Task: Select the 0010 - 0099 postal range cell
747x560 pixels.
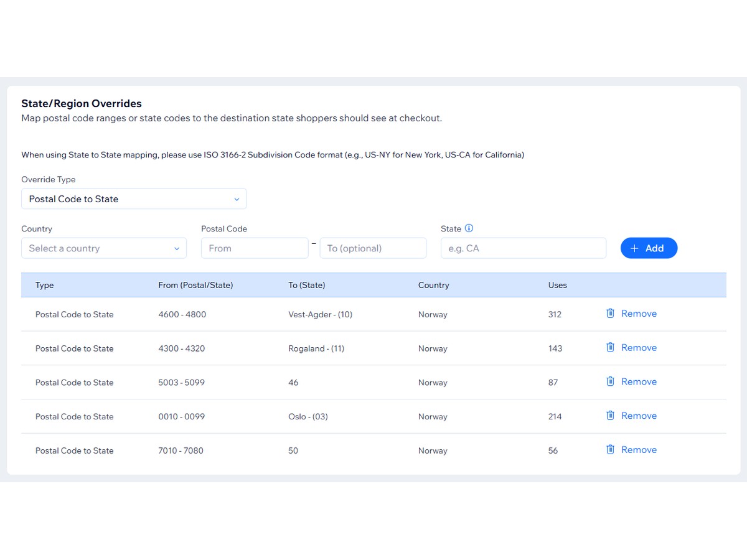Action: 182,417
